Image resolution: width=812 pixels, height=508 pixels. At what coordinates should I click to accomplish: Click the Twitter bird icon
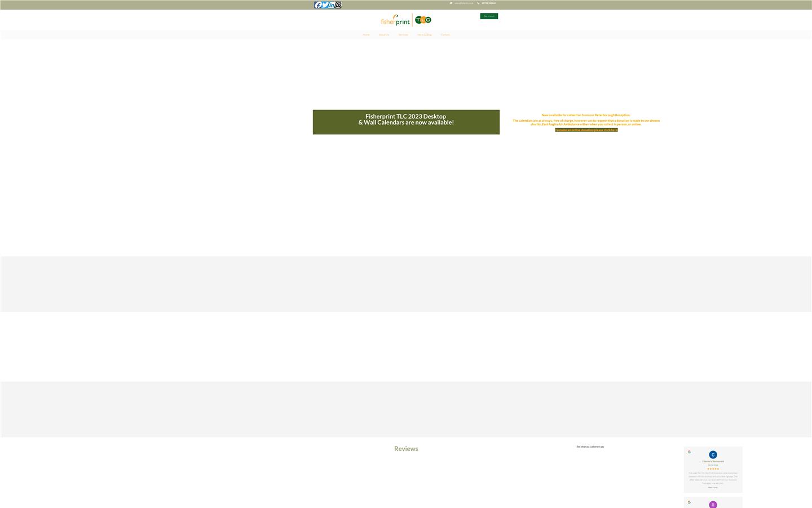point(325,5)
